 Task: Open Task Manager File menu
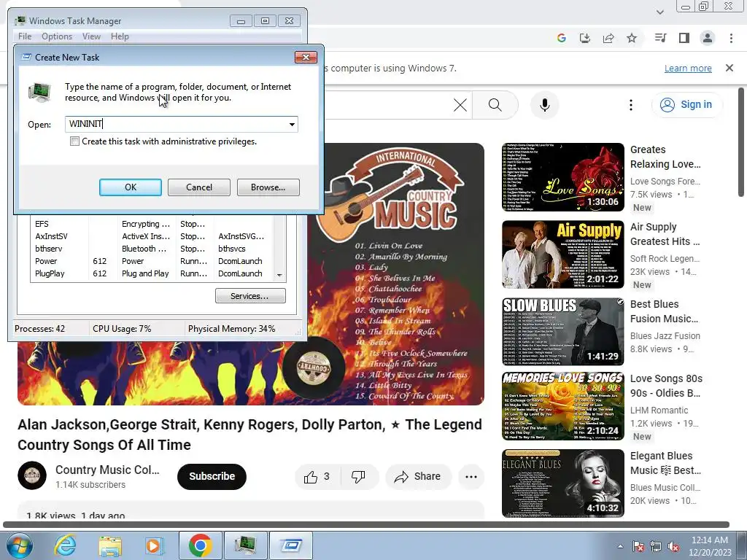pos(25,36)
